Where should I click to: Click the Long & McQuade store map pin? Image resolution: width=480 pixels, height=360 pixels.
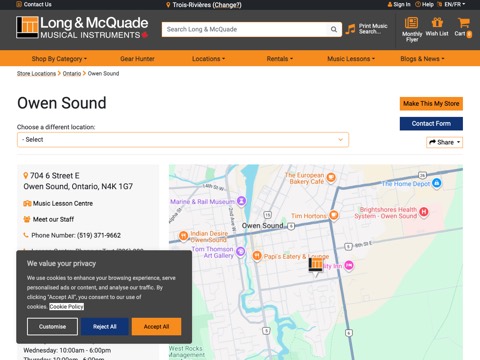click(316, 266)
